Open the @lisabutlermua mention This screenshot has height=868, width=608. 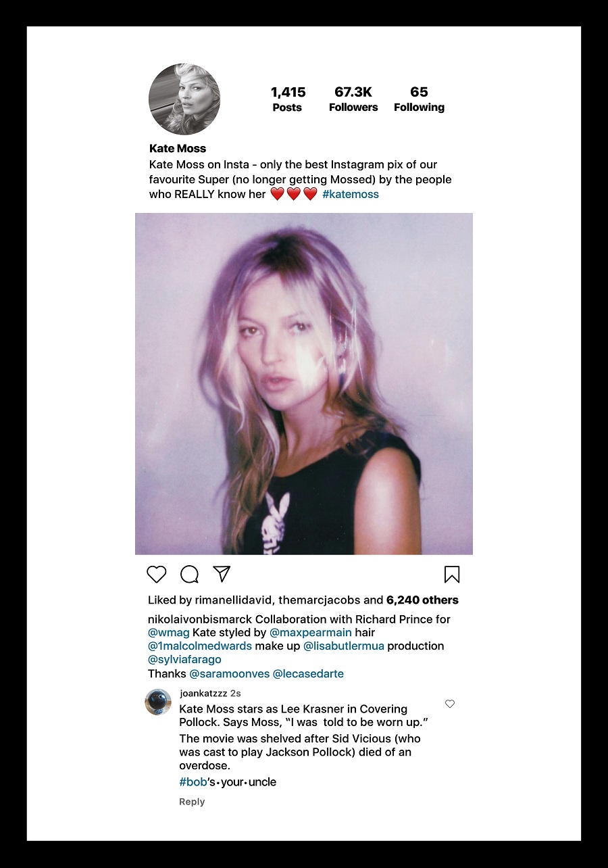(344, 646)
